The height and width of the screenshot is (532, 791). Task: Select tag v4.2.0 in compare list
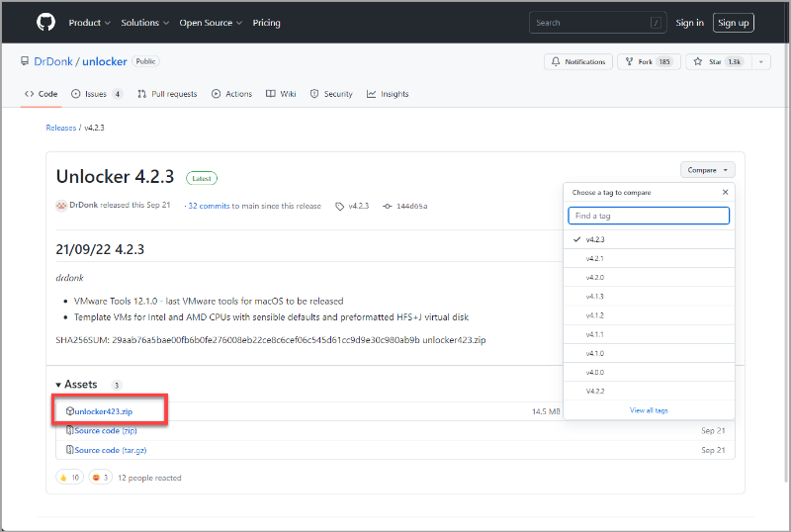[649, 277]
